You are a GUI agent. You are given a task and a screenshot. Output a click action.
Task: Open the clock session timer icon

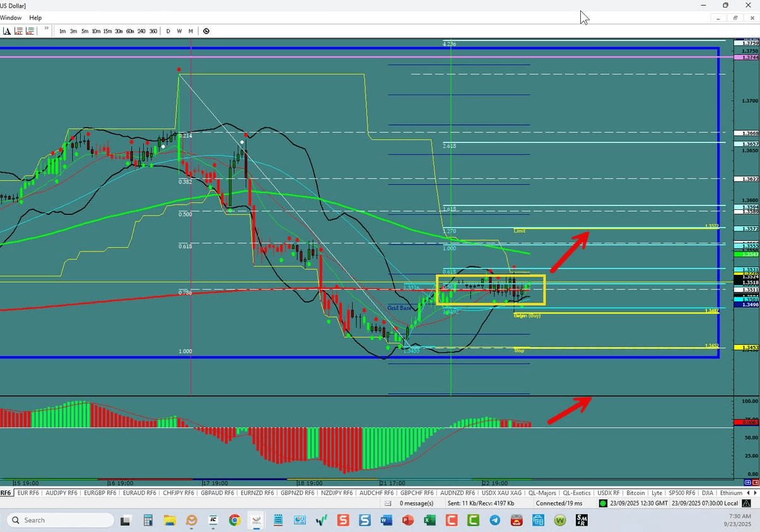pyautogui.click(x=206, y=31)
